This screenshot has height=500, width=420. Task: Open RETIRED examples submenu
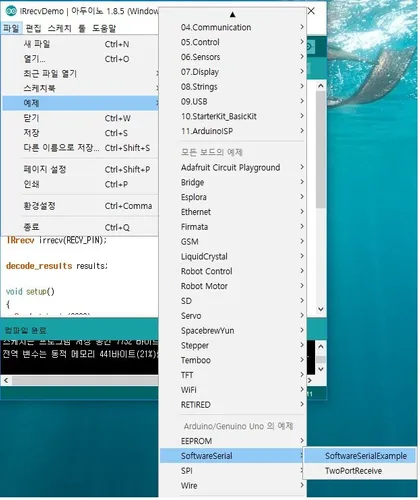233,405
